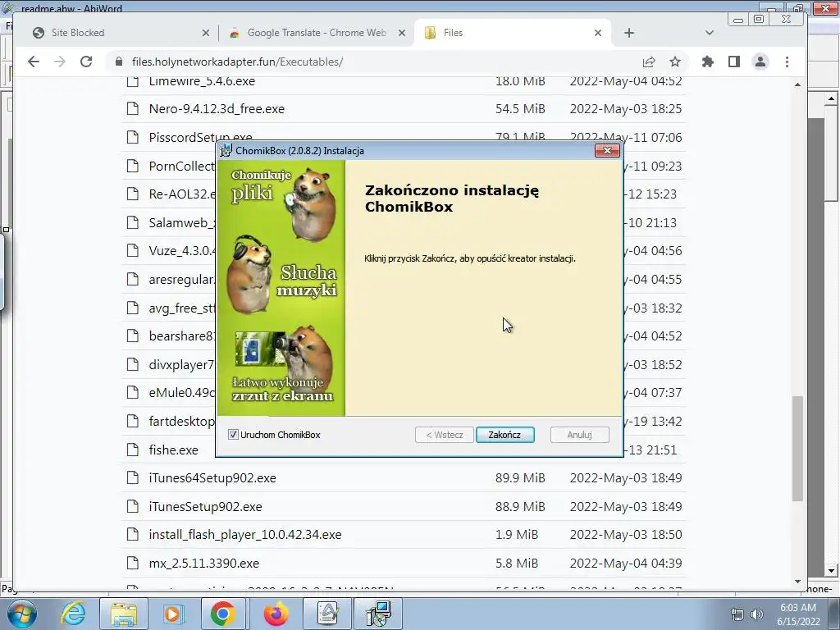
Task: Click the date 2022-May-04 04:39
Action: 626,563
